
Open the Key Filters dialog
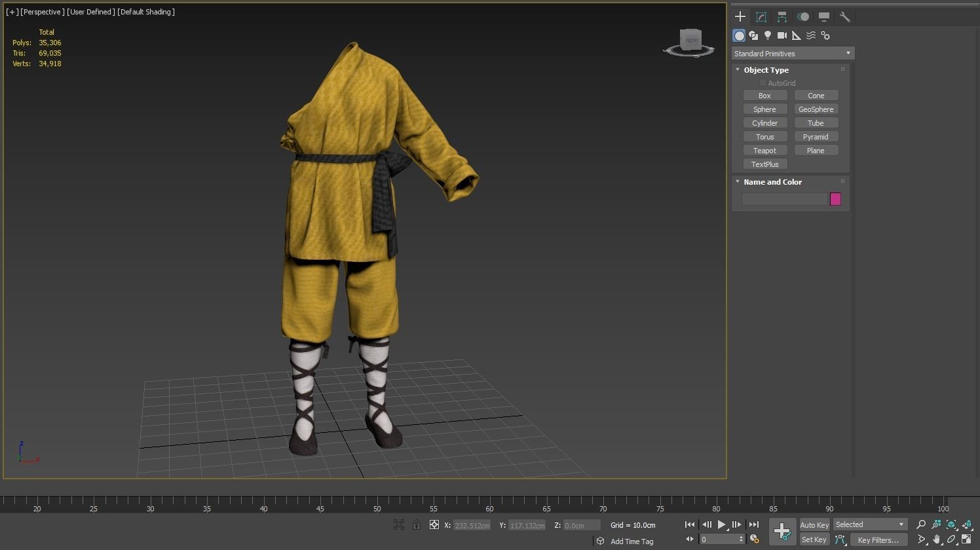pyautogui.click(x=878, y=540)
